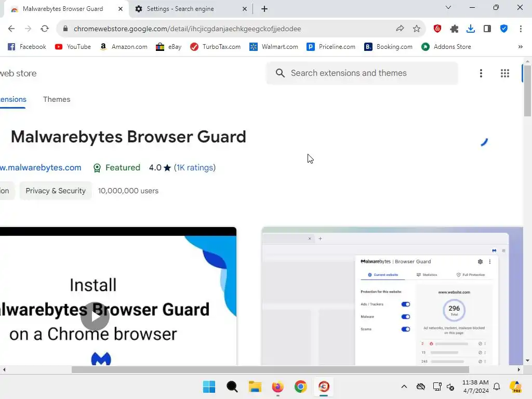Open the Amazon.com bookmark

point(124,47)
